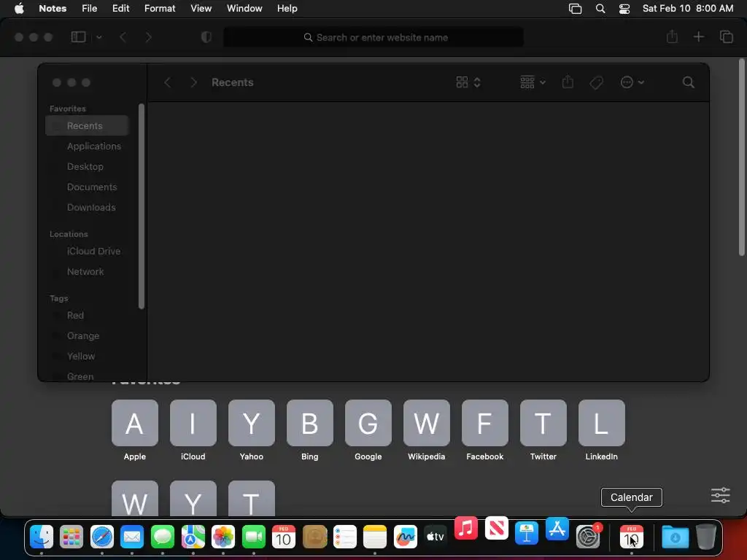747x560 pixels.
Task: Select the Red tag in sidebar
Action: coord(87,316)
